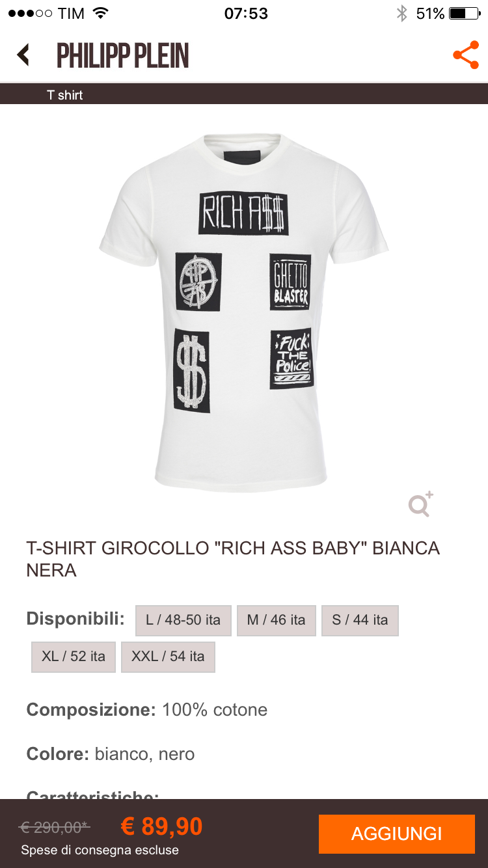
Task: Open the orange share icon
Action: click(466, 55)
